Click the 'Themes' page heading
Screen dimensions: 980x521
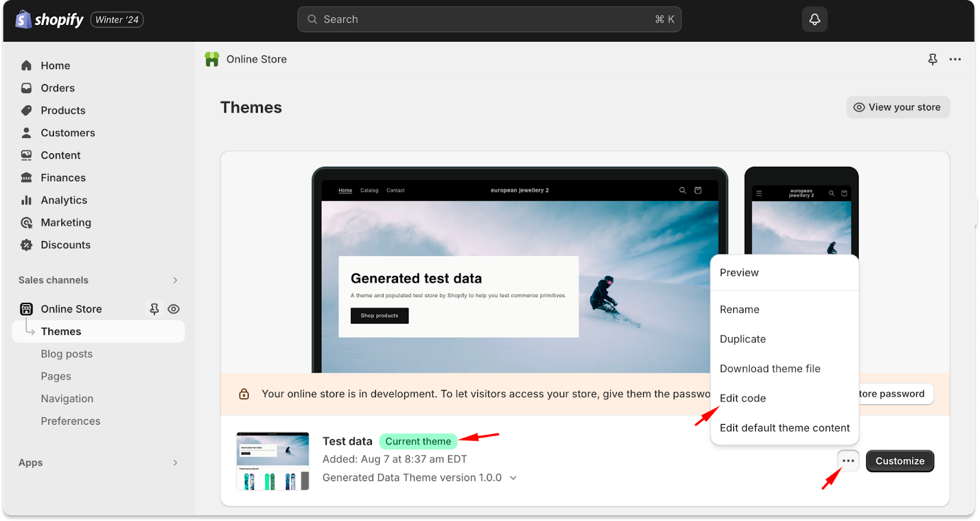click(x=251, y=107)
